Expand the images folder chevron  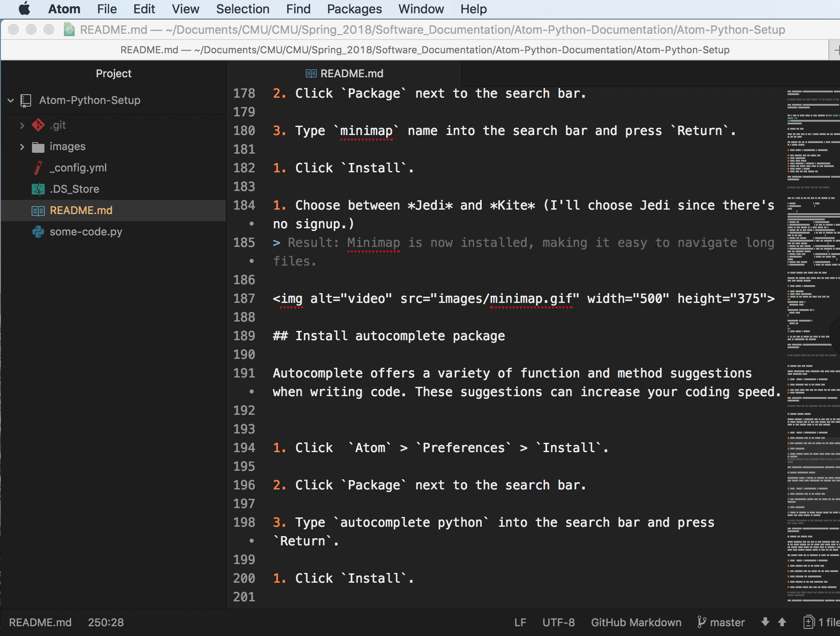pos(22,147)
